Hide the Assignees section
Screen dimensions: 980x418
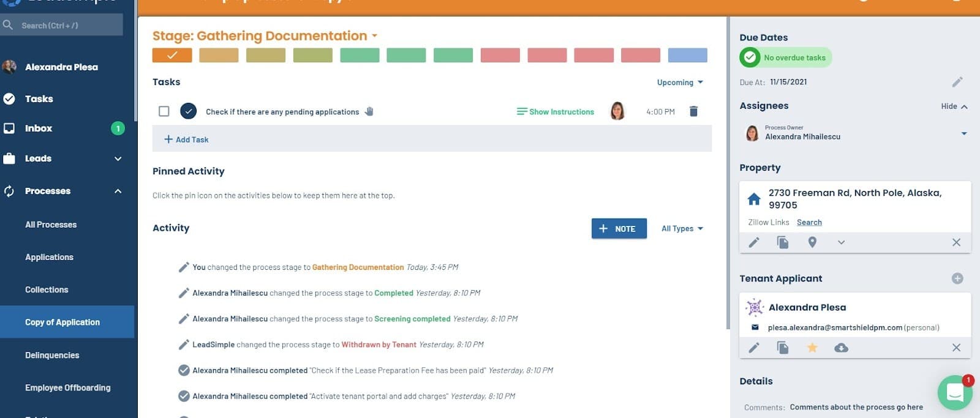click(x=954, y=106)
